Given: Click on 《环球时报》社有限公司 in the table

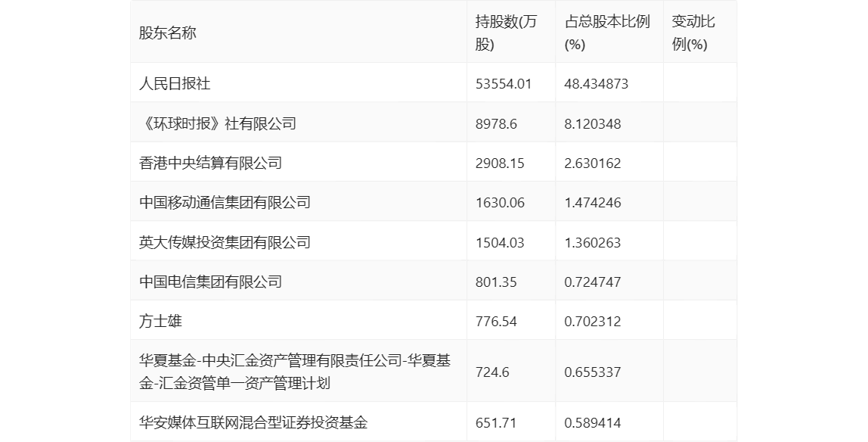Looking at the screenshot, I should coord(218,123).
